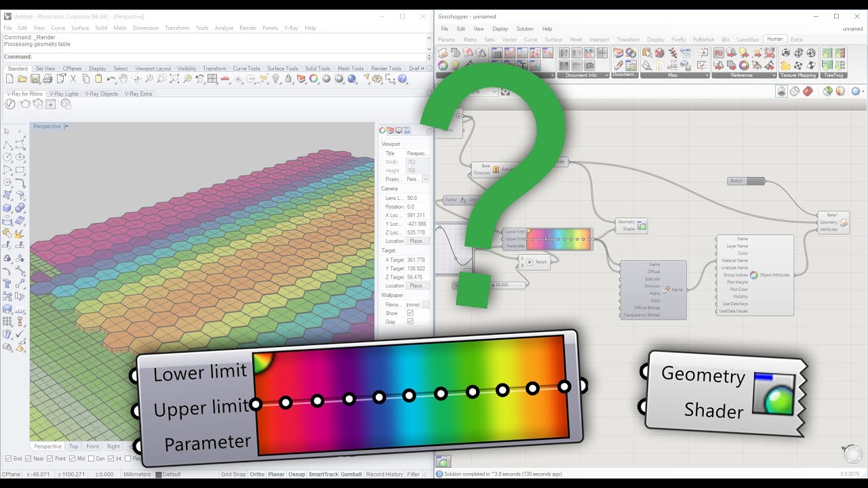Uncheck the wallpaper Show checkbox
Screen dimensions: 868x488
[410, 313]
